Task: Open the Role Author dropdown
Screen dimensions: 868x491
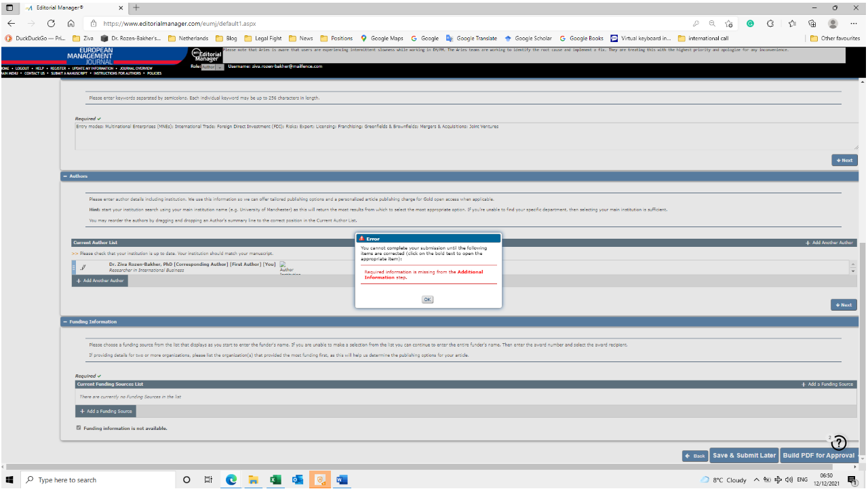Action: coord(212,66)
